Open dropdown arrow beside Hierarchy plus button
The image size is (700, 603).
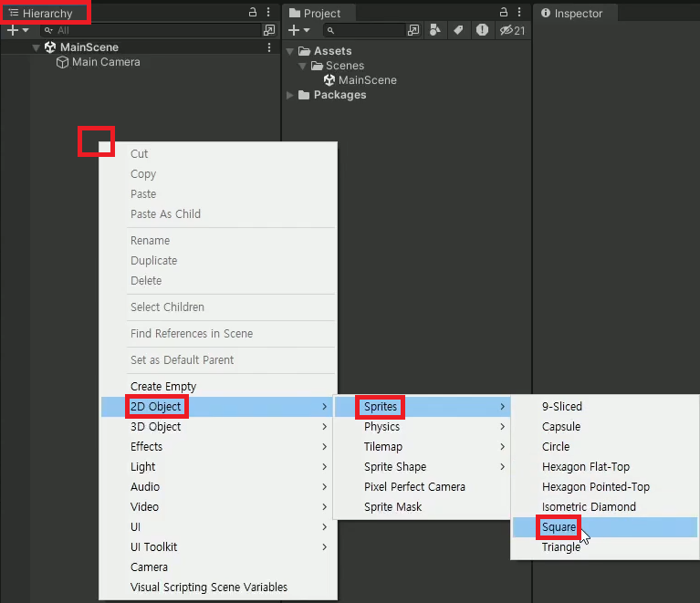[26, 30]
